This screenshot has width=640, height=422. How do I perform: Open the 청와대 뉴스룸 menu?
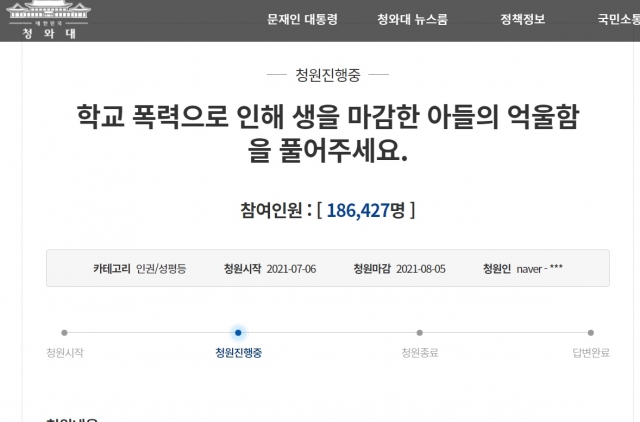412,19
